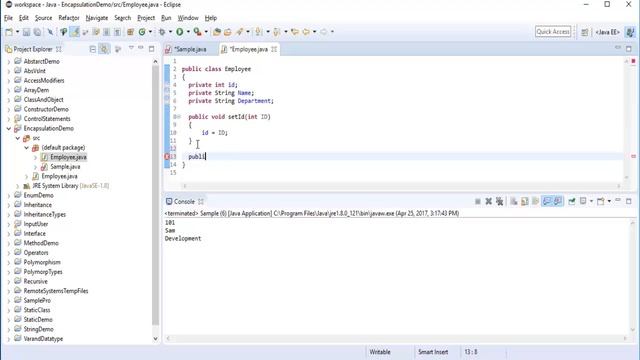Terminate console process (stop square)
The image size is (640, 360).
pyautogui.click(x=478, y=201)
